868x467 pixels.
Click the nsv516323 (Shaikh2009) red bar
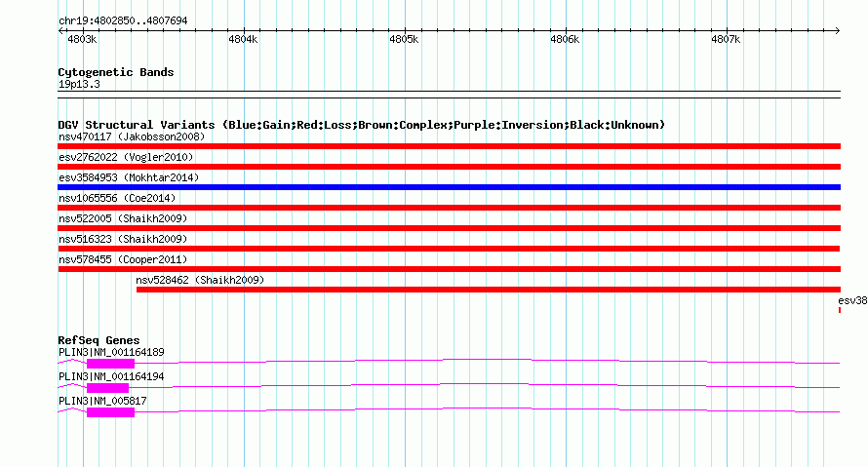[449, 249]
